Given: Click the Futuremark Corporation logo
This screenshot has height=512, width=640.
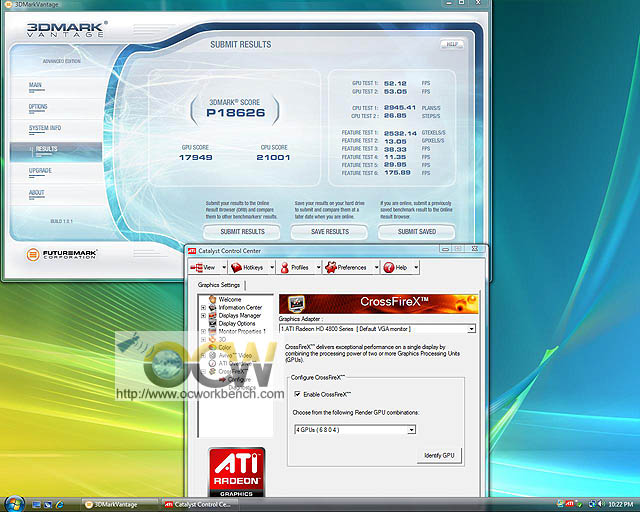Looking at the screenshot, I should pos(62,254).
